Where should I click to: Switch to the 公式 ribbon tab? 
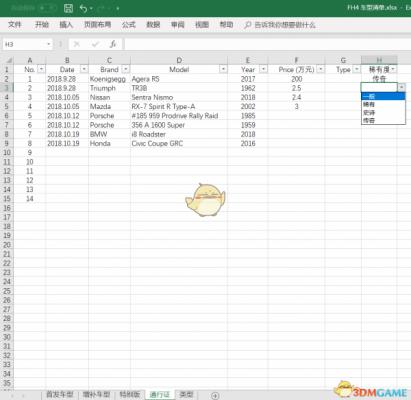coord(128,25)
